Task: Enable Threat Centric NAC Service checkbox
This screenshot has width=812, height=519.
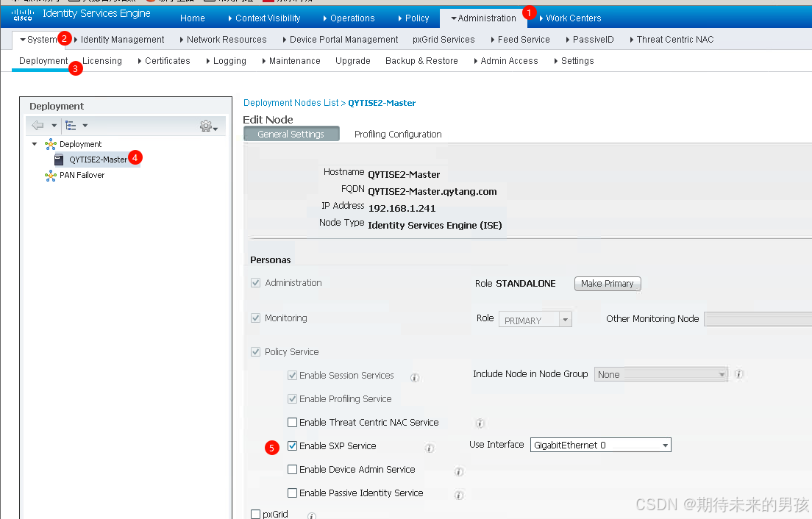Action: click(x=292, y=422)
